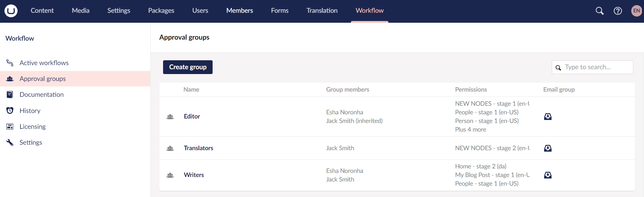Open the global search magnifier icon

(x=600, y=11)
